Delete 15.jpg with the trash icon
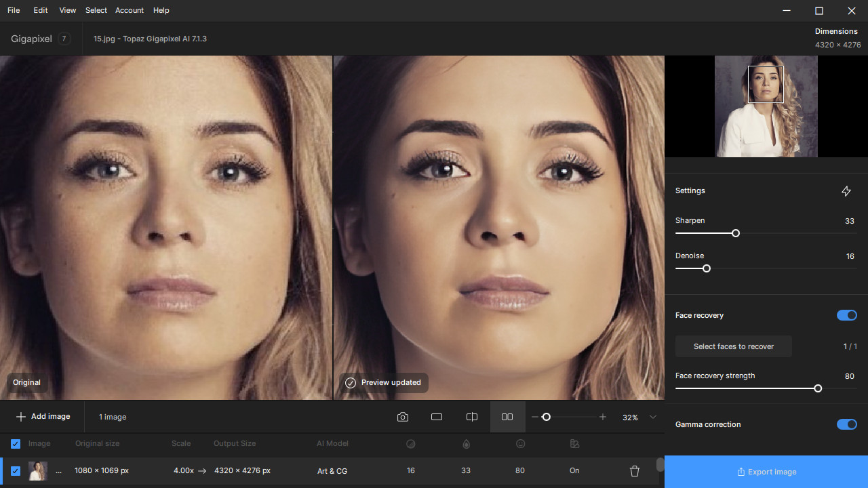The width and height of the screenshot is (868, 488). [x=635, y=471]
